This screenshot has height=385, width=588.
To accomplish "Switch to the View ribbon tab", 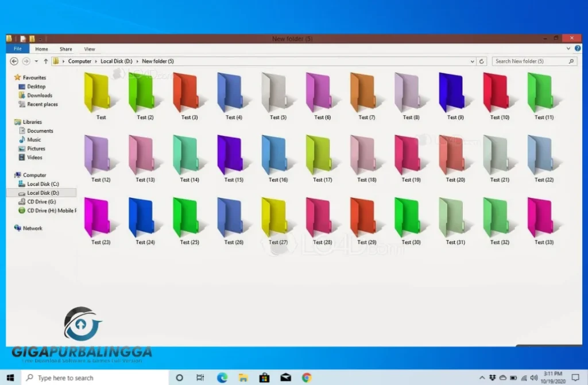I will (x=90, y=49).
